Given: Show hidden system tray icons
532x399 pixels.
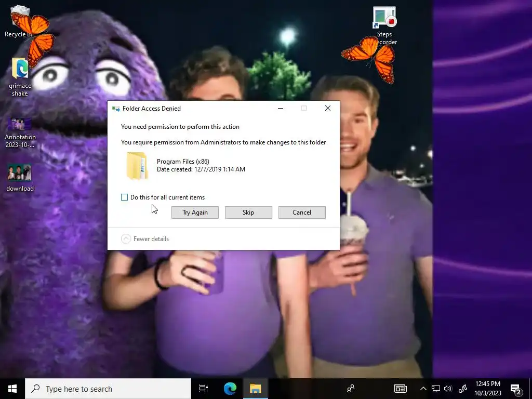Looking at the screenshot, I should coord(423,389).
